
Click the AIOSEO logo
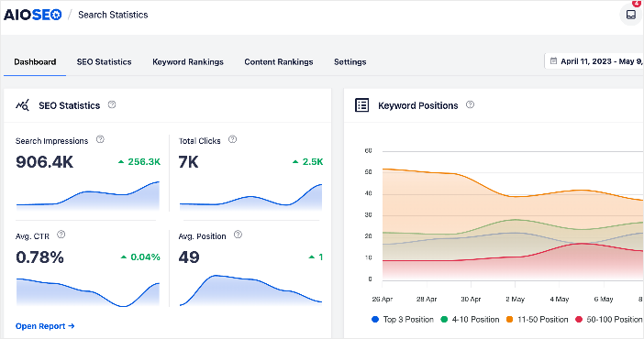33,15
